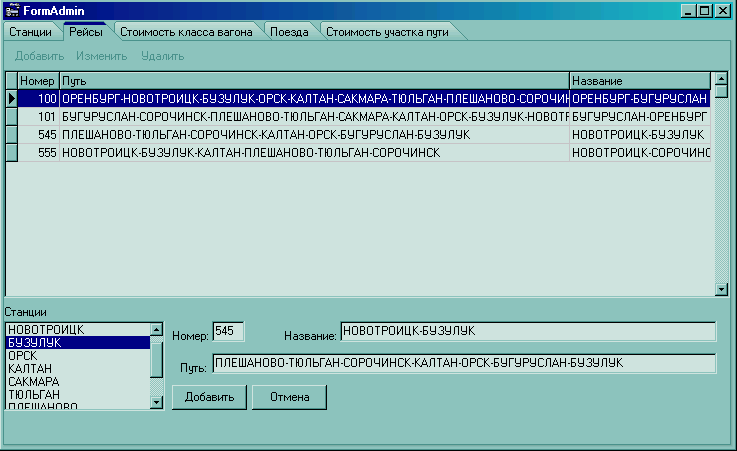Select БУЗУЛУК in the stations list
Viewport: 737px width, 451px height.
(x=78, y=342)
